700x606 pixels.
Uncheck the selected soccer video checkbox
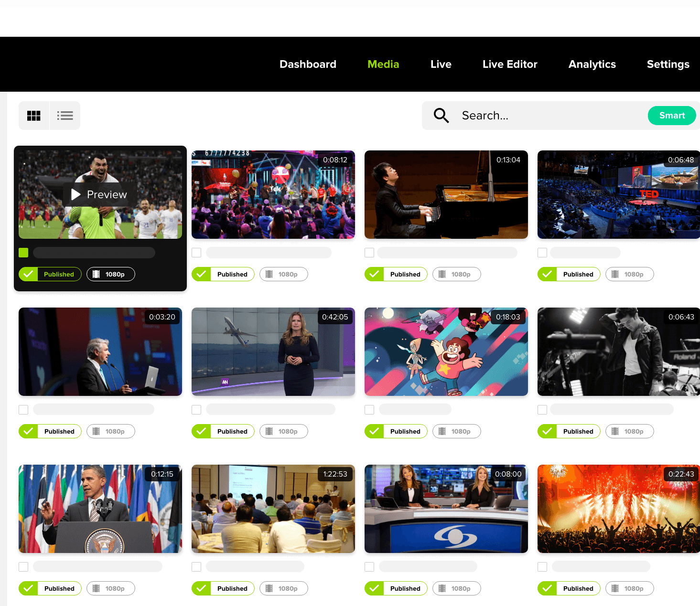(x=23, y=253)
